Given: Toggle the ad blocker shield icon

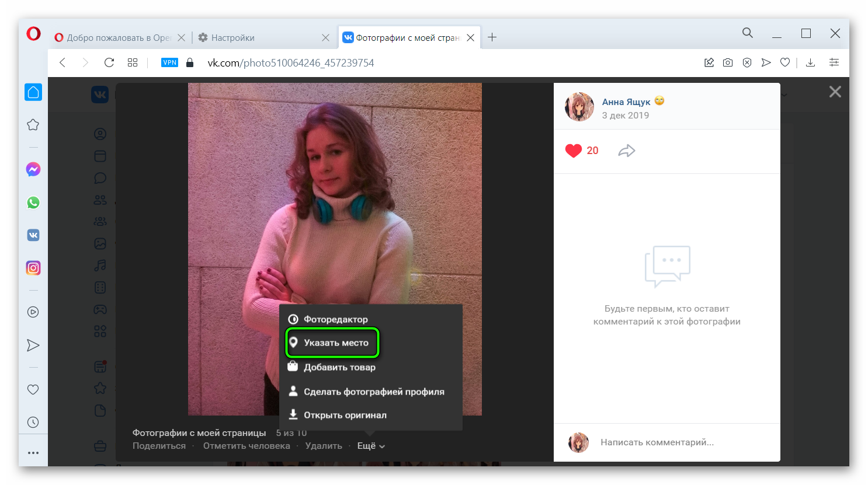Looking at the screenshot, I should click(747, 62).
